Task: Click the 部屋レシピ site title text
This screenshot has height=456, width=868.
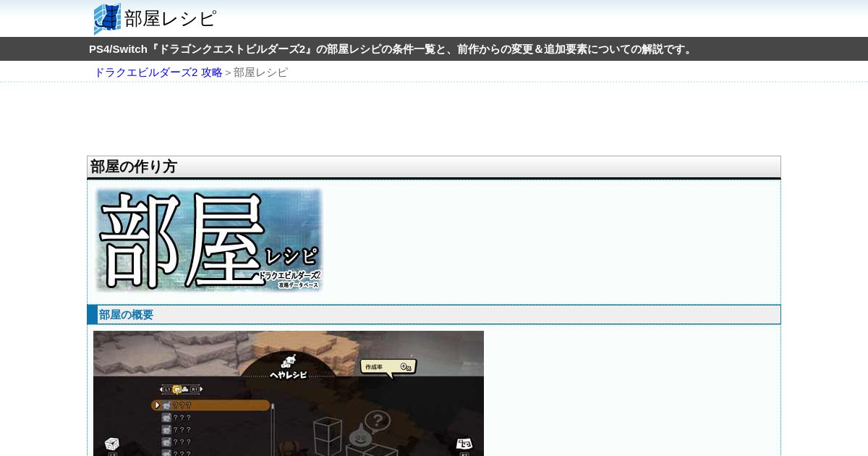Action: (170, 19)
